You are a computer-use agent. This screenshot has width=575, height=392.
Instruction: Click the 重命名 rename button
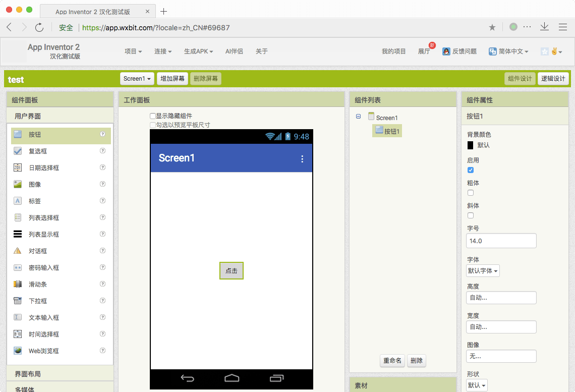tap(392, 360)
